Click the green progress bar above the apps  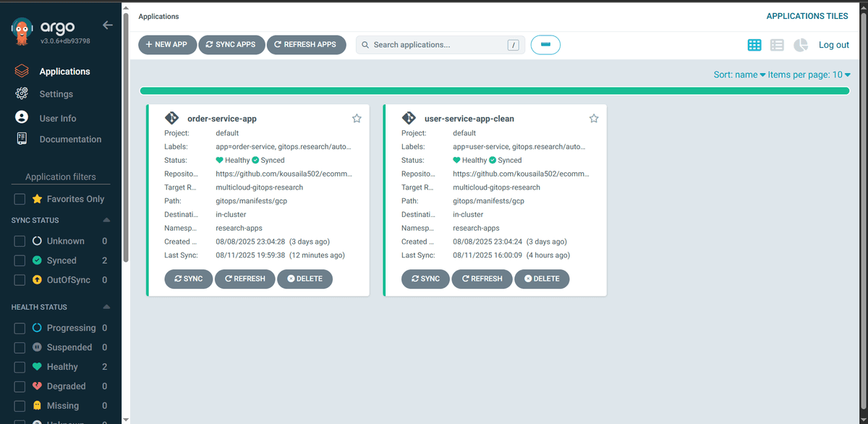pos(494,90)
